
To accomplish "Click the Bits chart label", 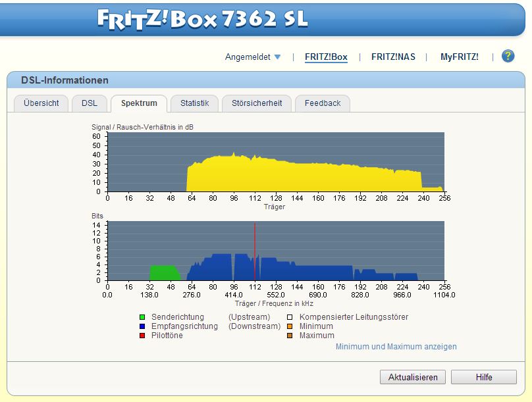I will [x=97, y=216].
